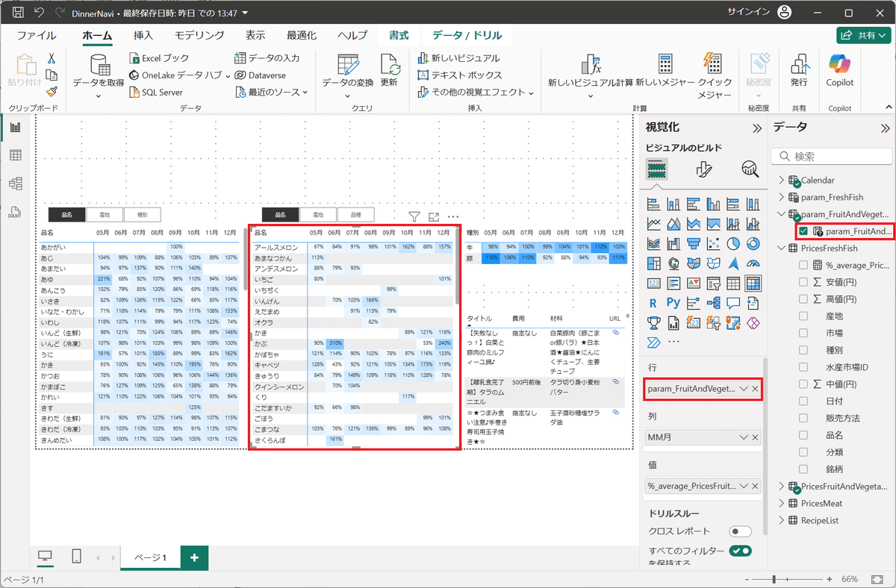Choose the Python (Py) visual
896x588 pixels.
tap(673, 303)
